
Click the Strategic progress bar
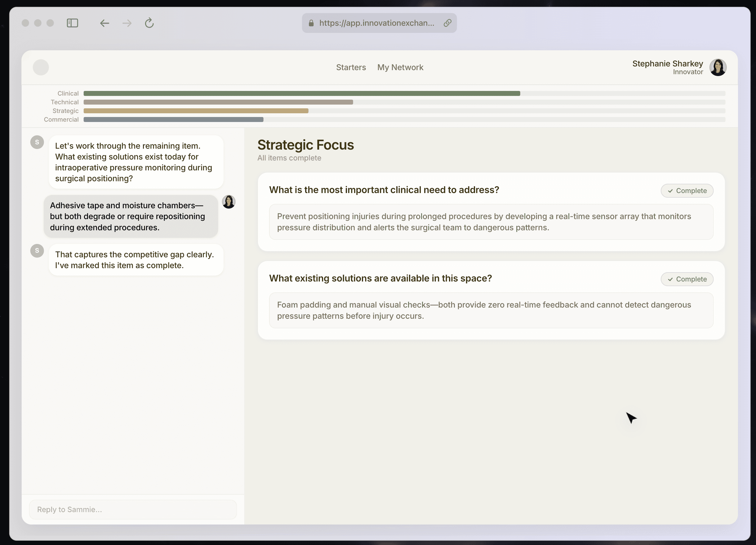click(x=196, y=111)
